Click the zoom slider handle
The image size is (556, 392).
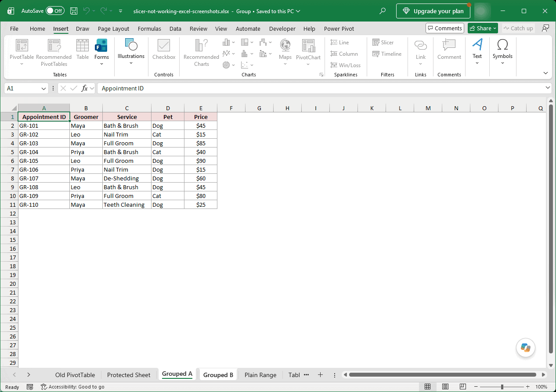(x=502, y=387)
